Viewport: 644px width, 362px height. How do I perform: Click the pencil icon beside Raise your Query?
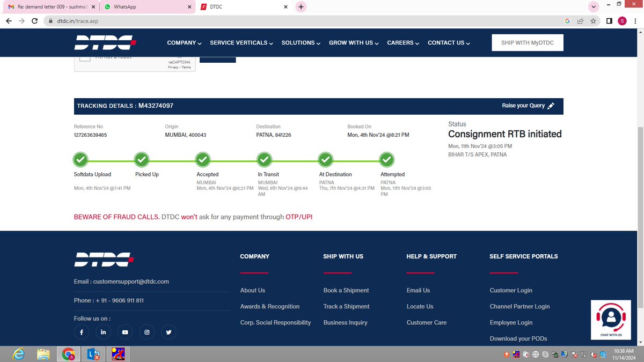pos(551,106)
